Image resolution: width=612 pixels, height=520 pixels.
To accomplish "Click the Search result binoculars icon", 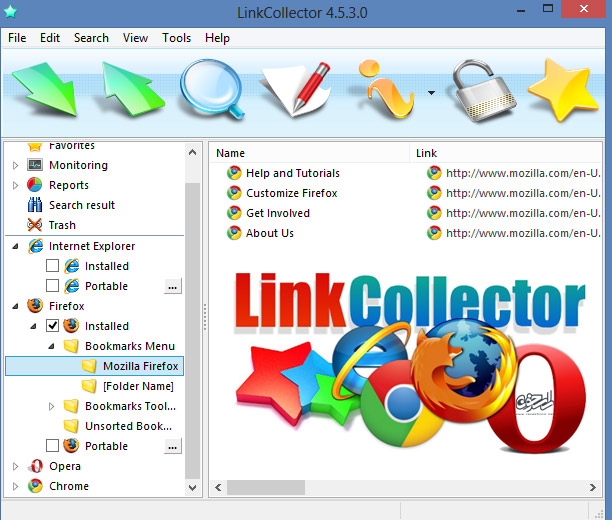I will [x=35, y=205].
